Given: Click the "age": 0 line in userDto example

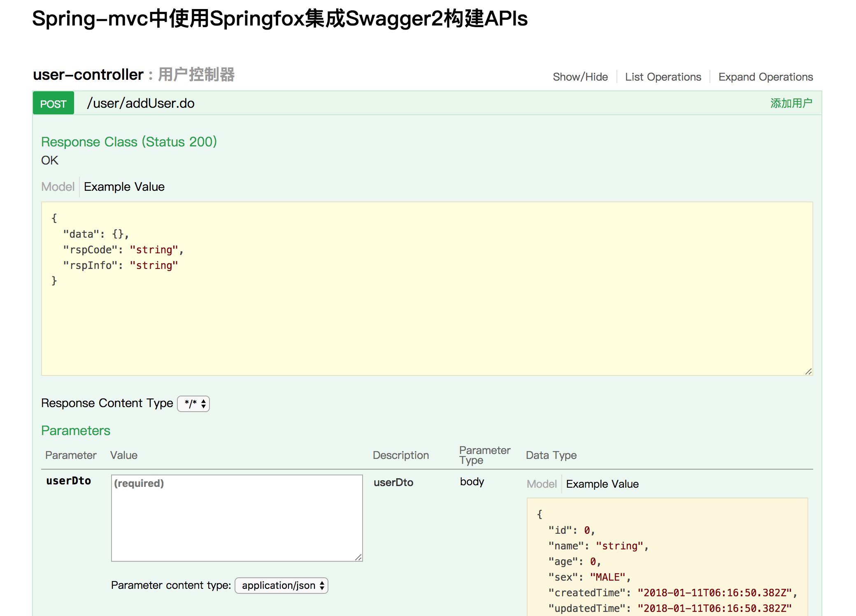Looking at the screenshot, I should click(575, 561).
